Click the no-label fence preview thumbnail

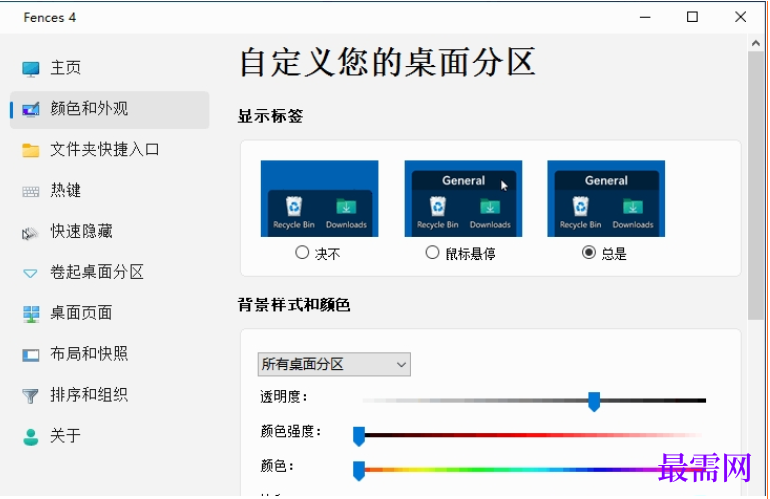click(319, 198)
